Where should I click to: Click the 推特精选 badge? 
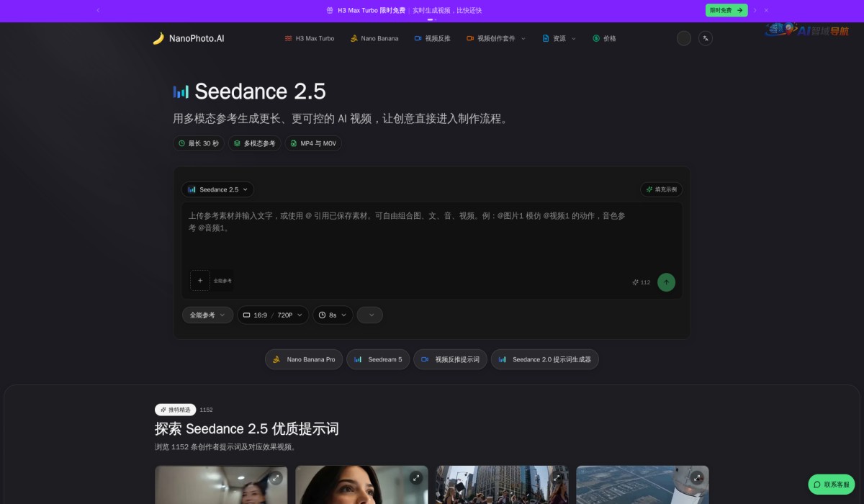click(x=175, y=410)
